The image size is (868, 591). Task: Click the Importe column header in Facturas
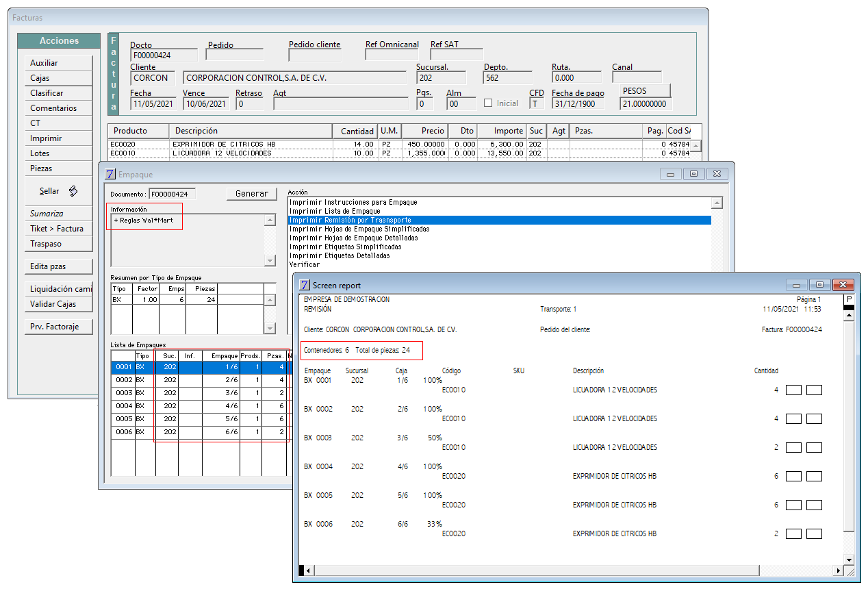point(501,131)
